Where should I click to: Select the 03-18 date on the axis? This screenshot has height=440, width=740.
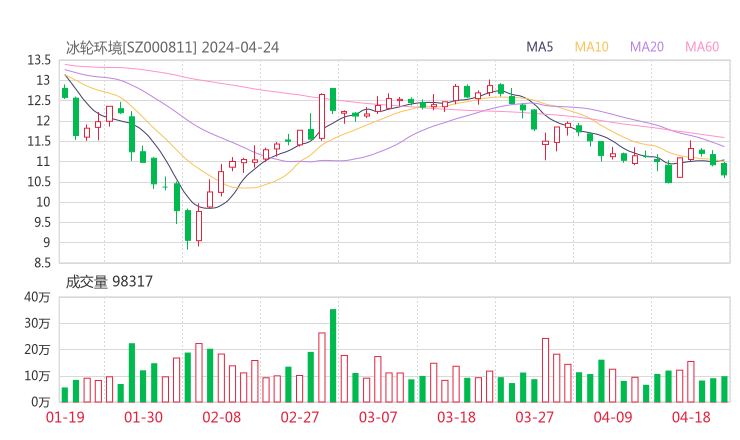(x=456, y=418)
